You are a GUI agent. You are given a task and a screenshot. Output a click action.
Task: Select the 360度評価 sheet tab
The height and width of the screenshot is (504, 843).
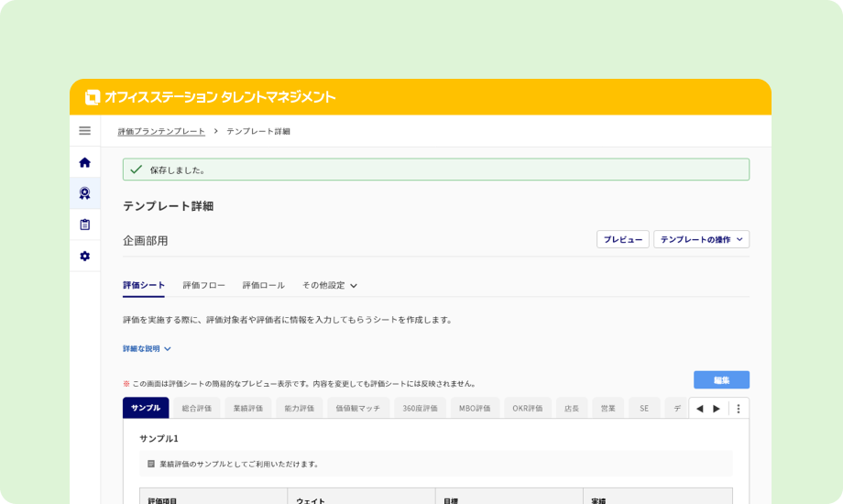tap(420, 409)
